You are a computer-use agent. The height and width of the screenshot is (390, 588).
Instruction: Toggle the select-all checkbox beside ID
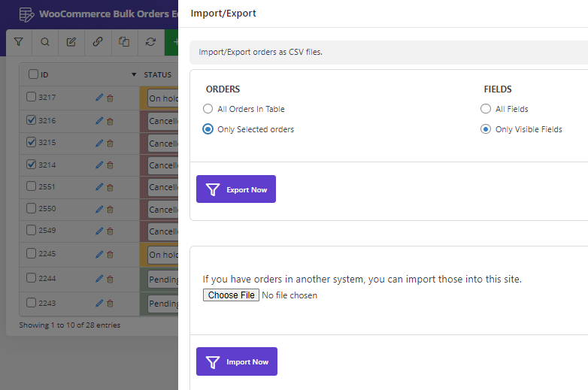click(x=33, y=74)
